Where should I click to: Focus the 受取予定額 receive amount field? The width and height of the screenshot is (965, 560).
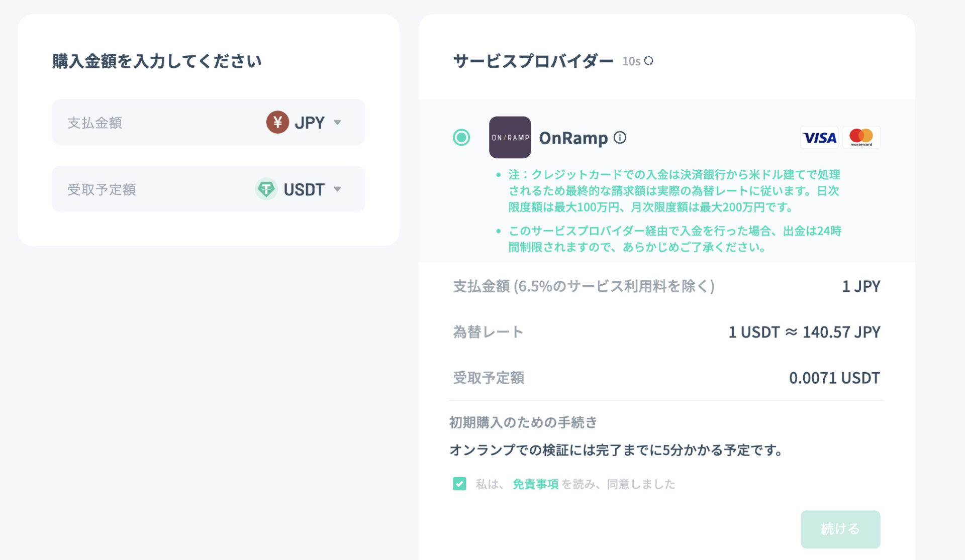[x=209, y=189]
